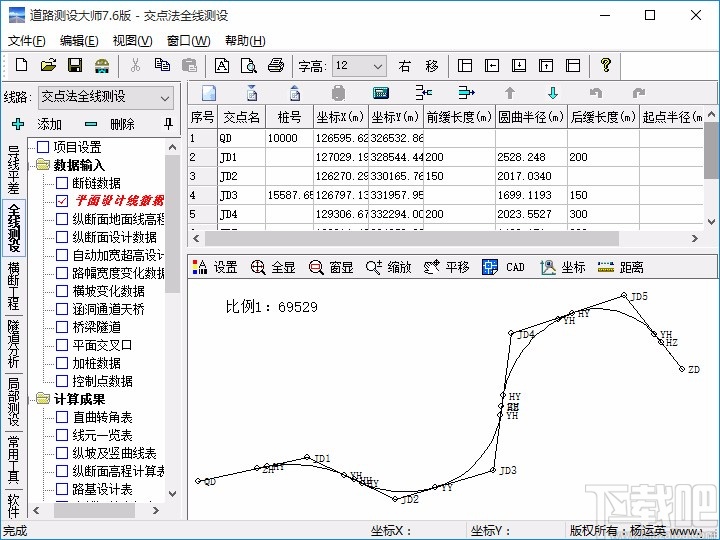Click the table vertical scroll down arrow
Screen dimensions: 720x540
point(711,221)
